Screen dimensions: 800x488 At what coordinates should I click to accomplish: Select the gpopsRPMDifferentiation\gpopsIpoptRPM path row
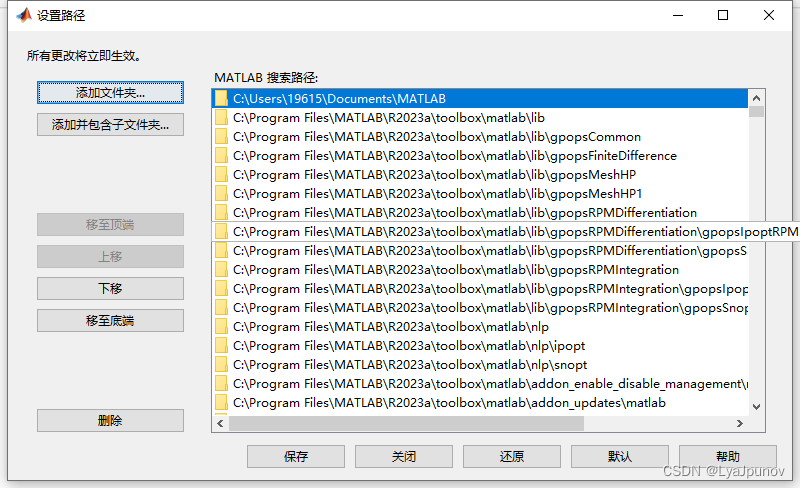(505, 232)
